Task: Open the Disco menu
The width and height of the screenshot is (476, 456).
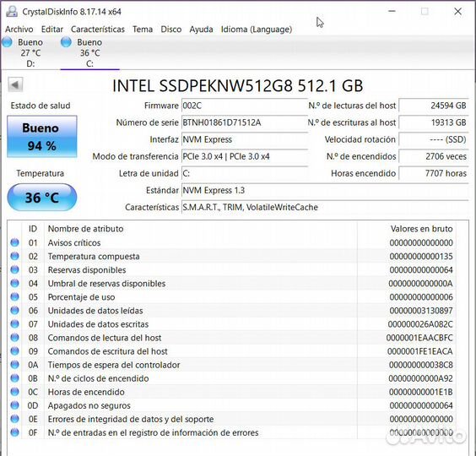Action: tap(171, 30)
